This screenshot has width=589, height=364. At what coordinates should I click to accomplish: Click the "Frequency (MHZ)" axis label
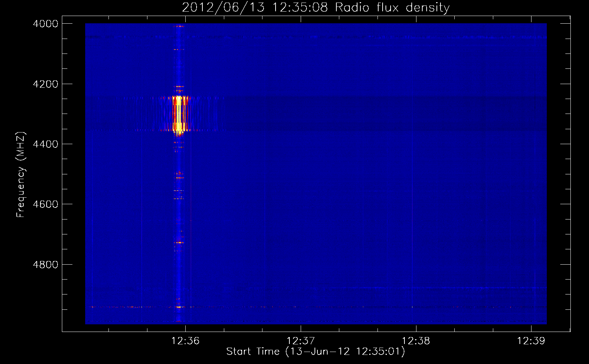click(x=21, y=175)
